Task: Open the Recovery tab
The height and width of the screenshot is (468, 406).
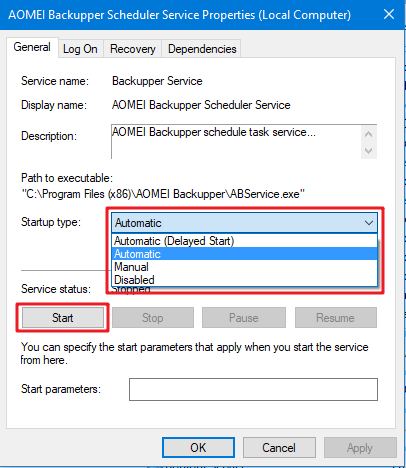Action: (133, 49)
